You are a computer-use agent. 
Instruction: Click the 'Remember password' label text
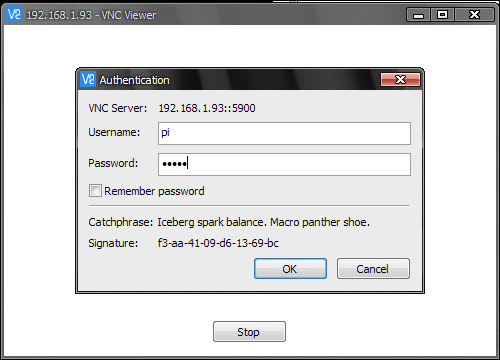coord(154,191)
